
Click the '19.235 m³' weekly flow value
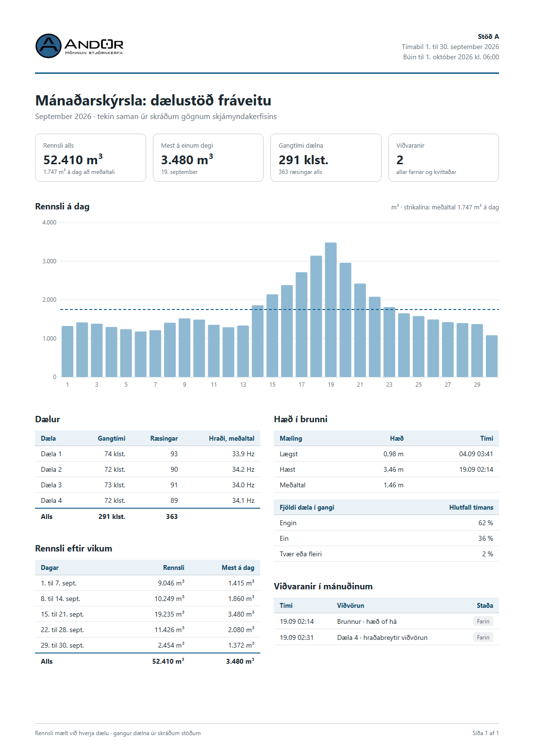point(169,614)
